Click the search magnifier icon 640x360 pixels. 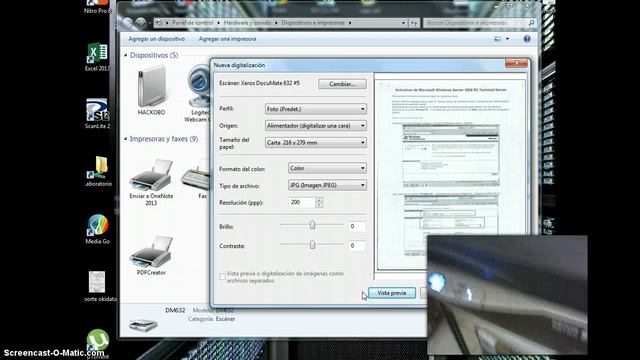[x=531, y=23]
